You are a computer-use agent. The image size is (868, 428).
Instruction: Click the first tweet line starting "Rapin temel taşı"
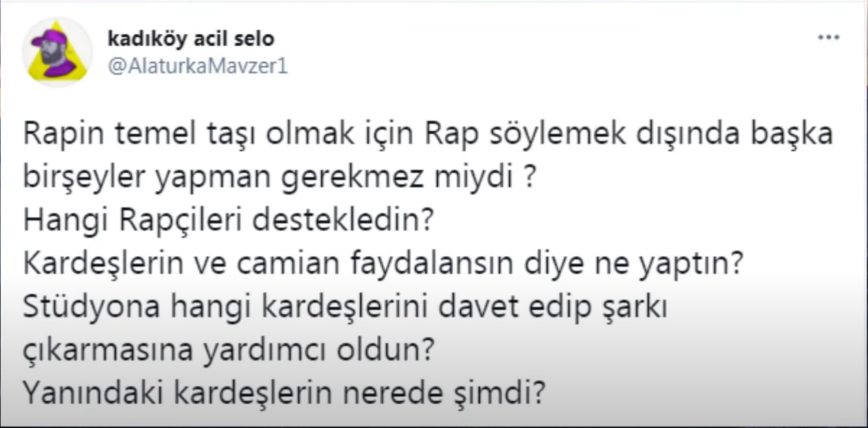coord(428,134)
